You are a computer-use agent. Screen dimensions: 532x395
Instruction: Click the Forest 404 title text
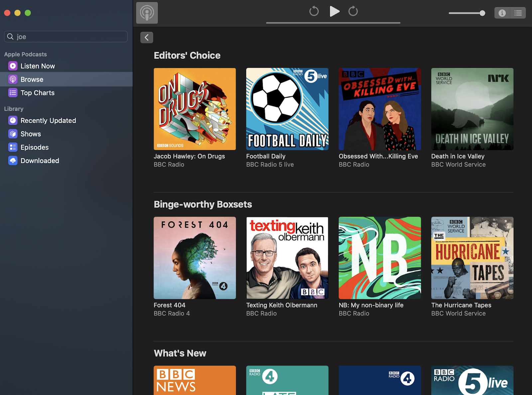[x=170, y=305]
